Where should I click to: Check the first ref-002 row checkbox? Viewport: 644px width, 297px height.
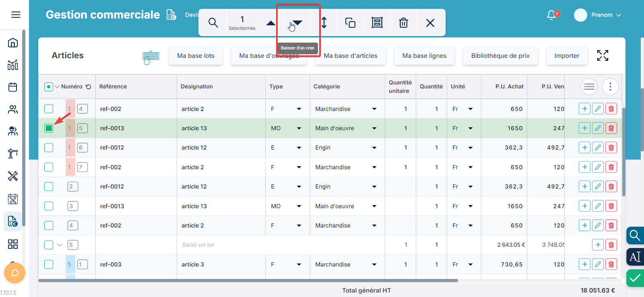49,109
